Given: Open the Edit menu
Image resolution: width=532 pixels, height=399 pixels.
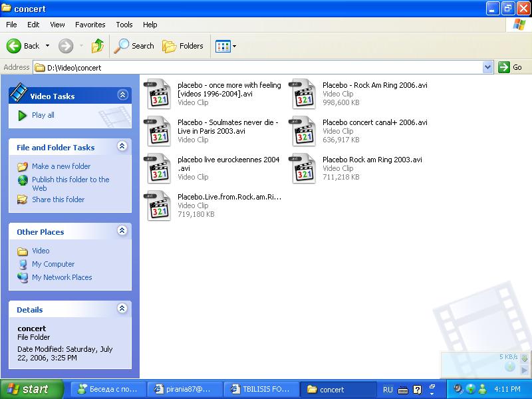Looking at the screenshot, I should point(33,25).
